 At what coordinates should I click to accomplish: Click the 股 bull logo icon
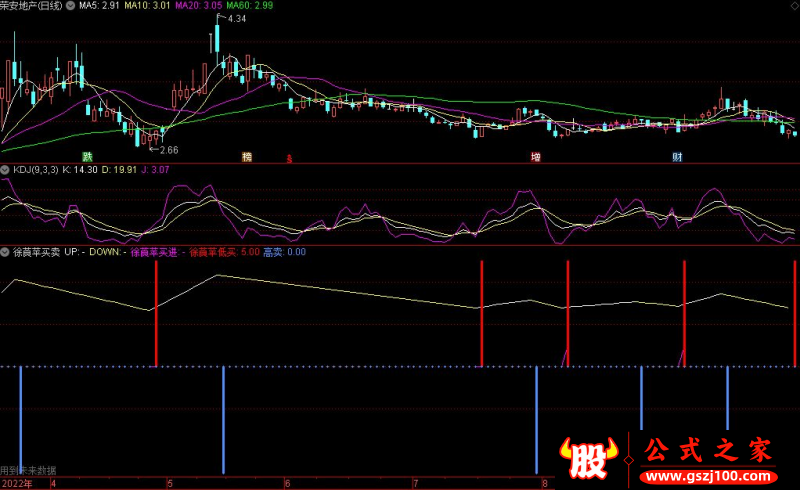tap(589, 458)
